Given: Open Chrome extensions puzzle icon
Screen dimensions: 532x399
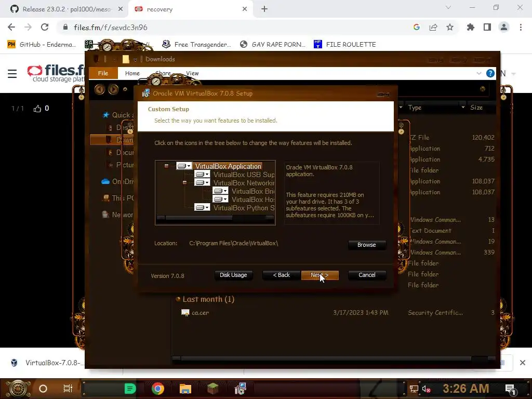Looking at the screenshot, I should (x=471, y=27).
